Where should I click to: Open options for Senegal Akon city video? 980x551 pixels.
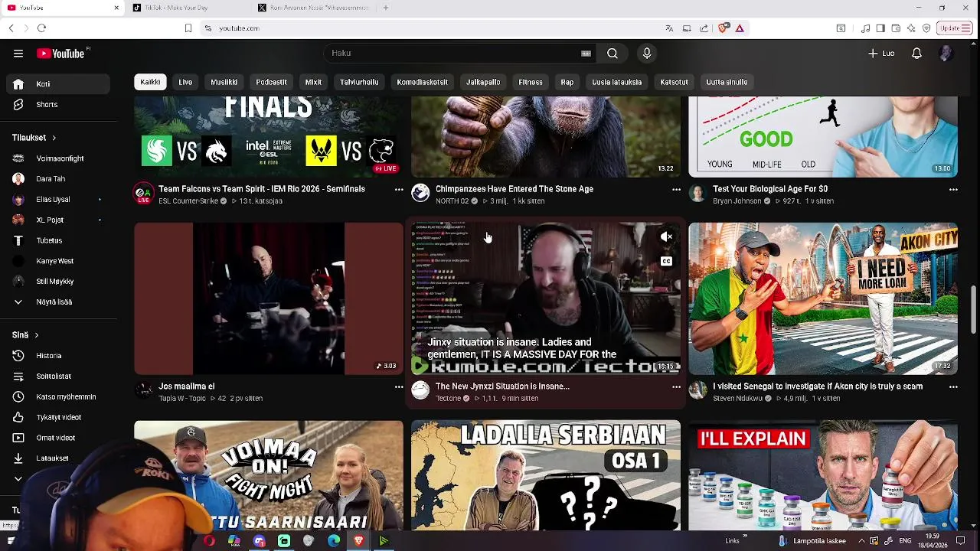point(953,387)
